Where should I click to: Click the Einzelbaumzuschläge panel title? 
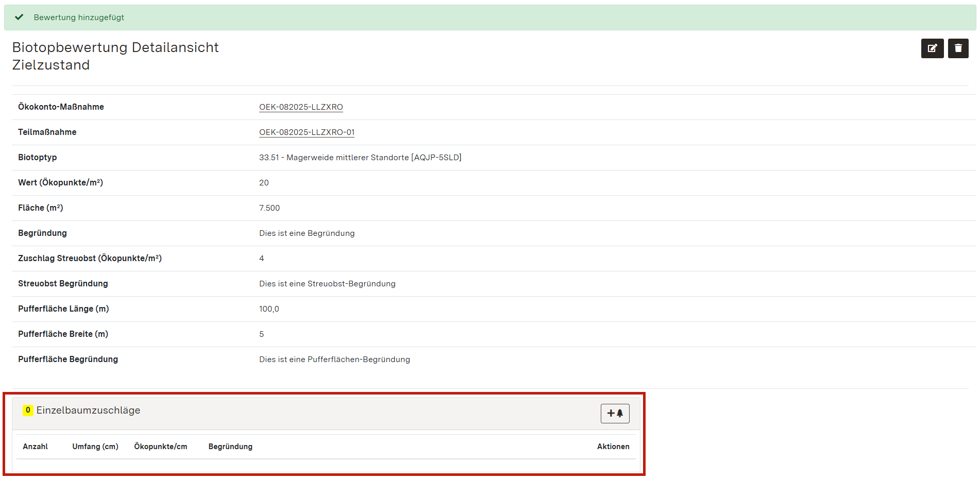pyautogui.click(x=88, y=410)
